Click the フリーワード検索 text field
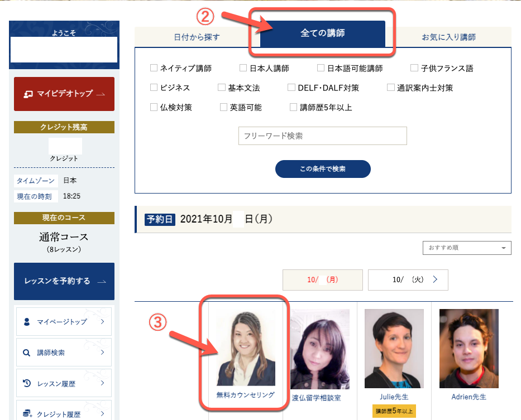 [x=322, y=136]
